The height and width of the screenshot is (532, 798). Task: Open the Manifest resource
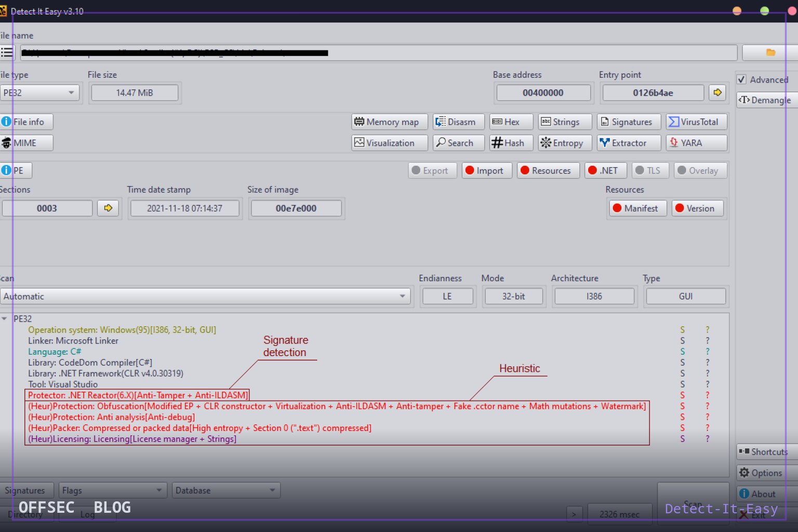tap(638, 208)
